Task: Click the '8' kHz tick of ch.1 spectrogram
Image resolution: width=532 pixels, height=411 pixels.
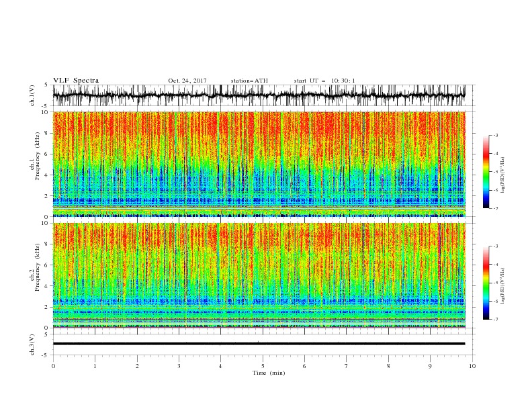Action: point(47,133)
